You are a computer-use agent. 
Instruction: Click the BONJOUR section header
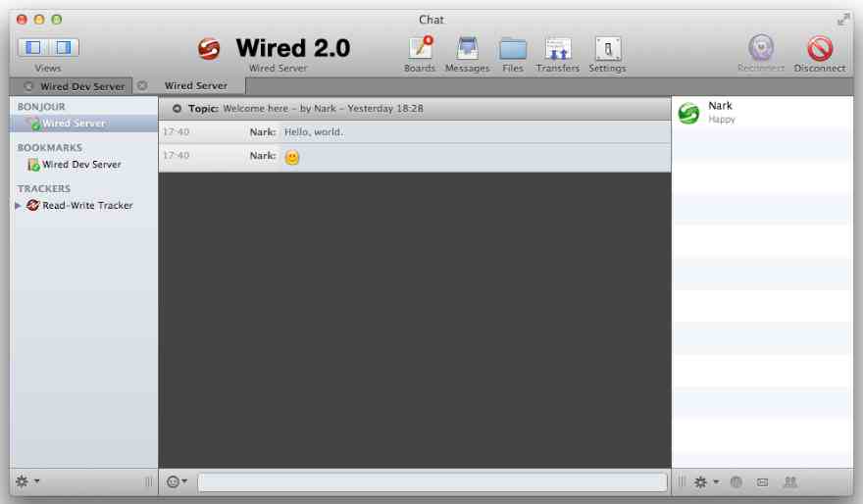pyautogui.click(x=41, y=107)
